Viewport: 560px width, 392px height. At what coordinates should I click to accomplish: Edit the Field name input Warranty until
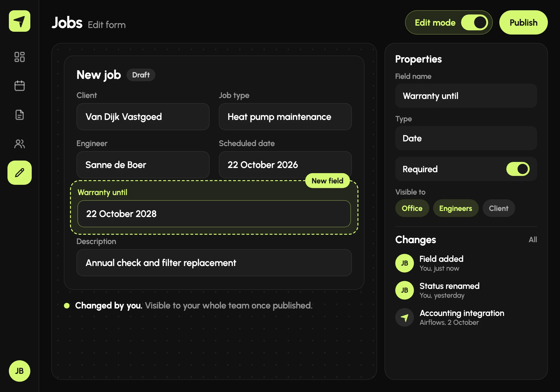466,96
